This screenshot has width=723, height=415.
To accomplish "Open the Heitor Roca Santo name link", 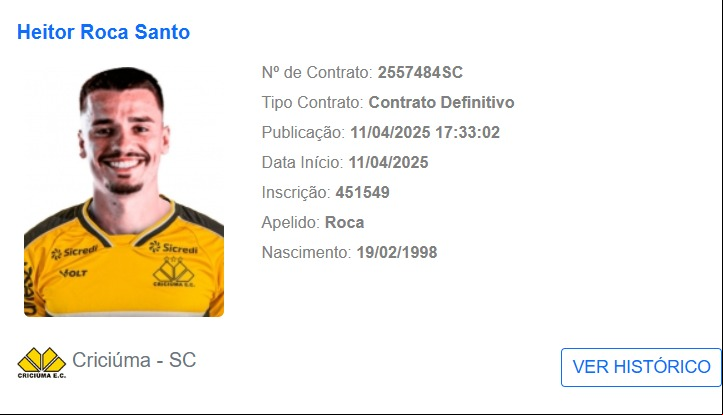I will (x=103, y=32).
